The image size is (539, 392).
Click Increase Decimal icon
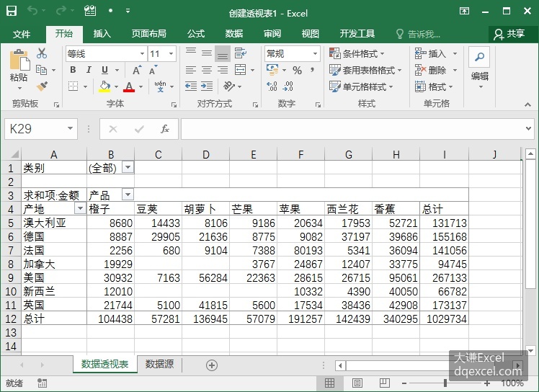tap(272, 86)
